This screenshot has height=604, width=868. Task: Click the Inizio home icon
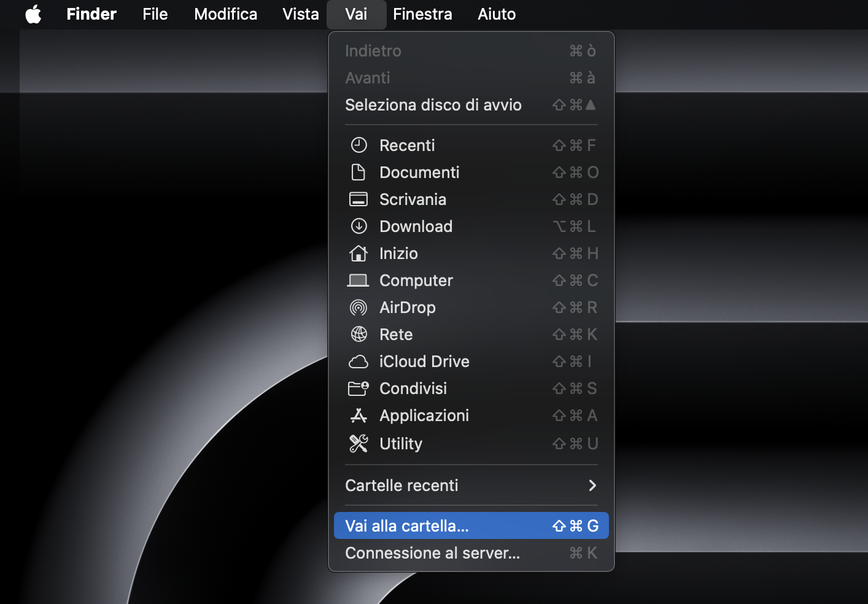[x=359, y=253]
